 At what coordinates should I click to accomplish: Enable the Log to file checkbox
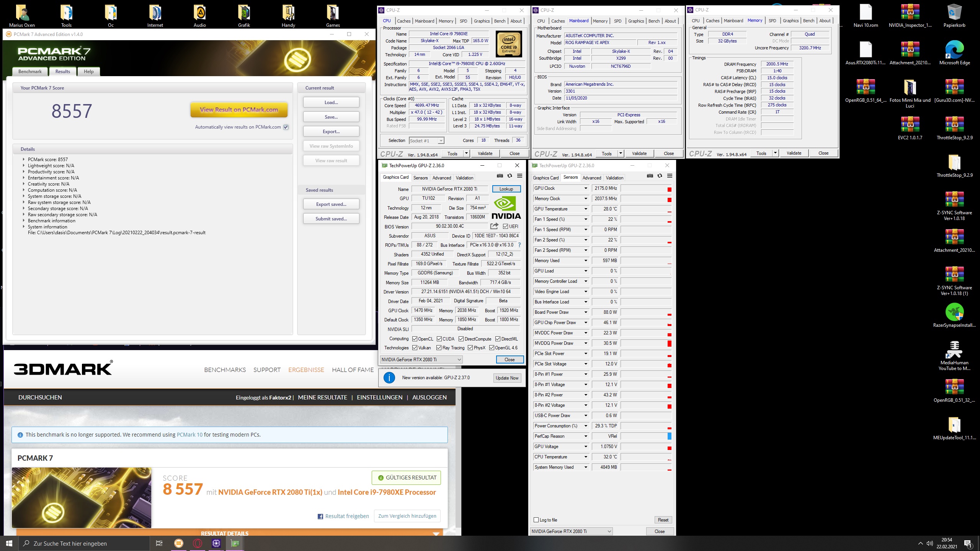[536, 520]
